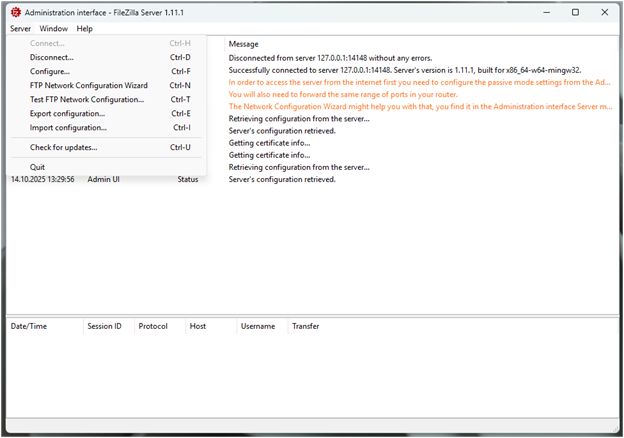Sort by Session ID column header
The height and width of the screenshot is (438, 624).
(104, 326)
